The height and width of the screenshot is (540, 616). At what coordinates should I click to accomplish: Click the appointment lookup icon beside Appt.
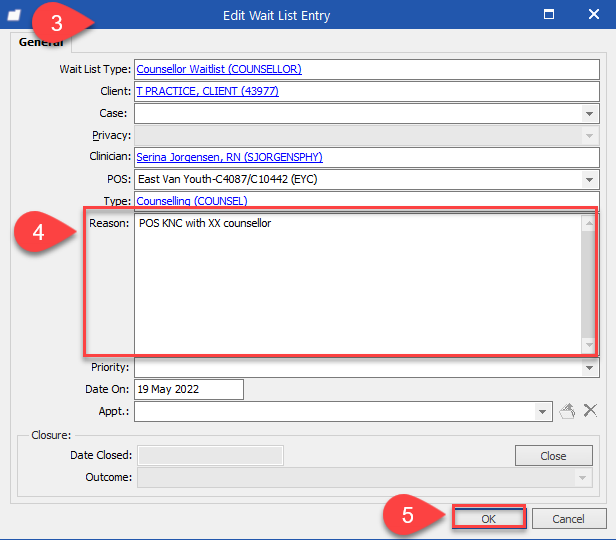tap(567, 411)
